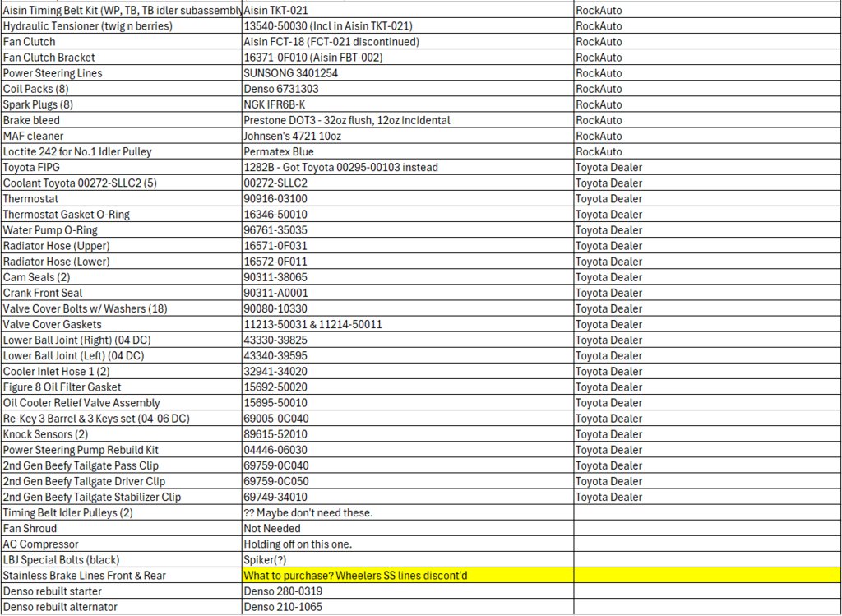Viewport: 842px width, 616px height.
Task: Select the '90916-03100' thermostat part number
Action: point(408,198)
